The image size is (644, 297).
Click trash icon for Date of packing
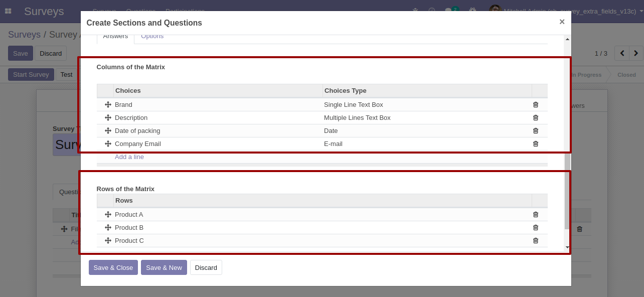[x=535, y=131]
